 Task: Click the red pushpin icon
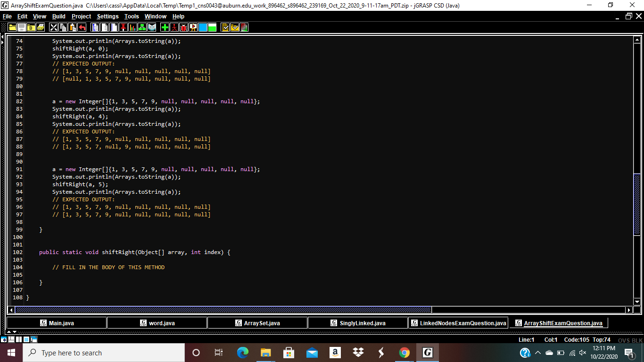[123, 27]
